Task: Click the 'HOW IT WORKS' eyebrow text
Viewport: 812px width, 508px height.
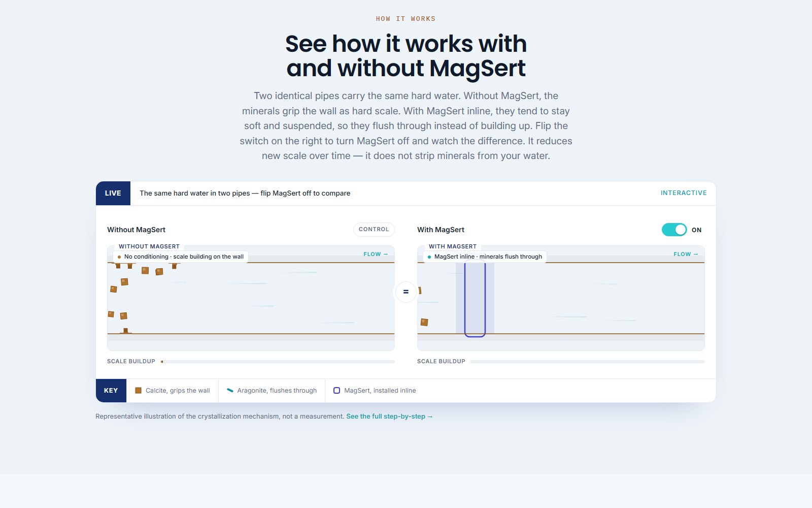Action: pyautogui.click(x=405, y=19)
